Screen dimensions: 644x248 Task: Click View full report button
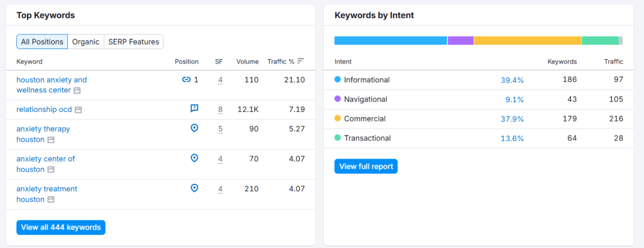point(366,167)
